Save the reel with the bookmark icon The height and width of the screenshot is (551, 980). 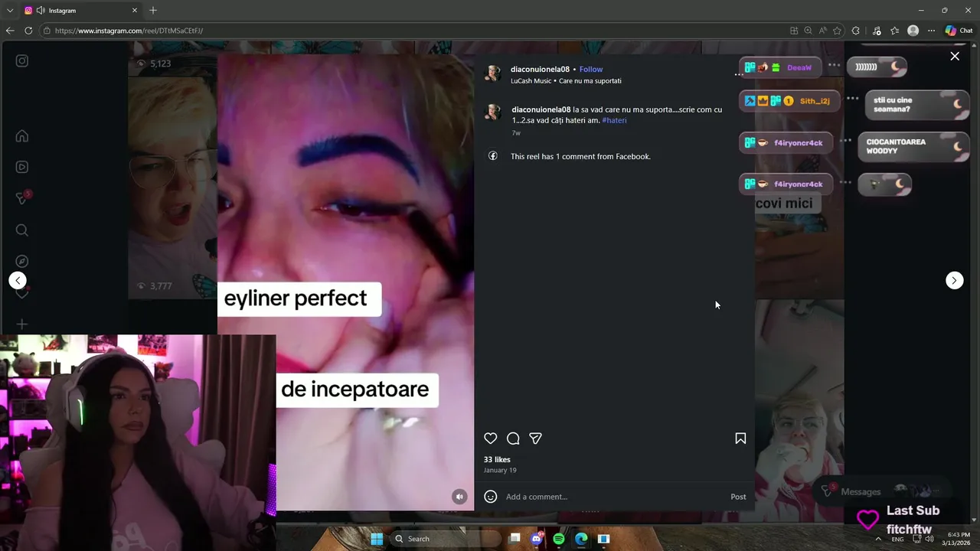(740, 439)
